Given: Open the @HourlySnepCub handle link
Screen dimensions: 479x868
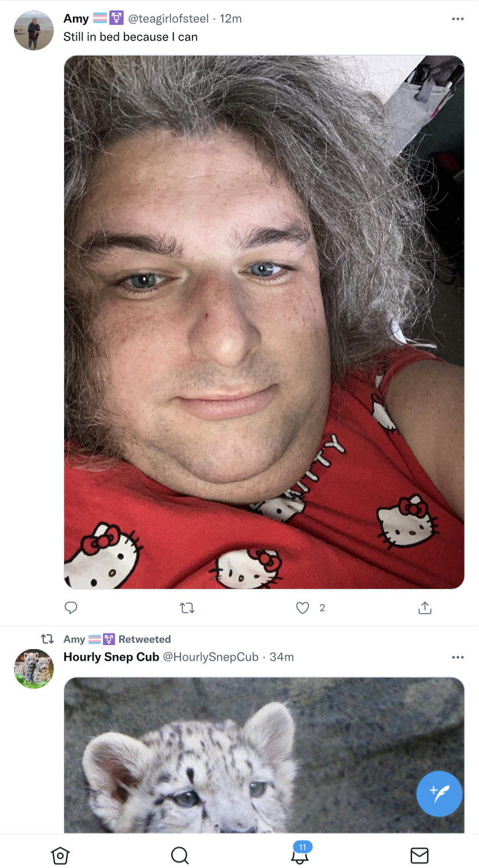Looking at the screenshot, I should click(x=211, y=657).
